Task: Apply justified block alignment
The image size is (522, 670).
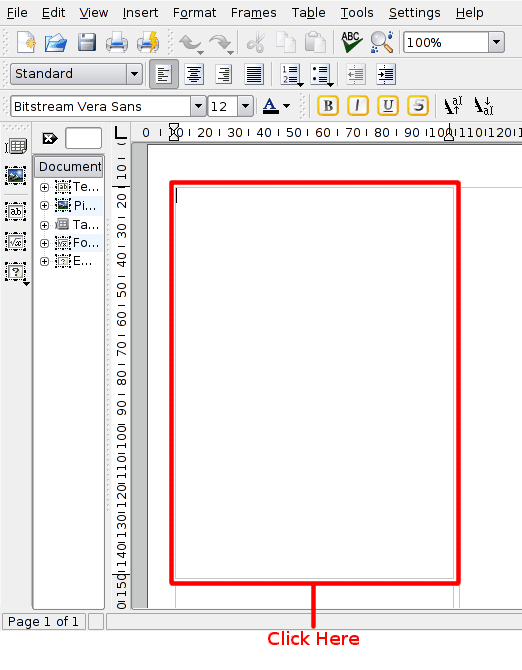Action: 254,74
